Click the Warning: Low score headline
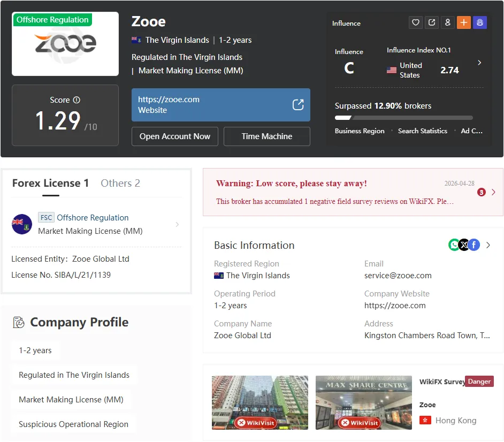504x442 pixels. pos(291,183)
